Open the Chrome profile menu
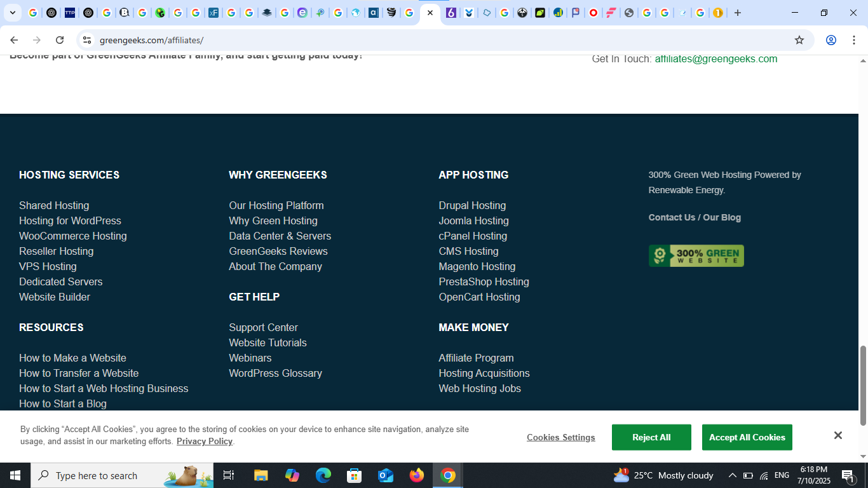 (x=831, y=40)
